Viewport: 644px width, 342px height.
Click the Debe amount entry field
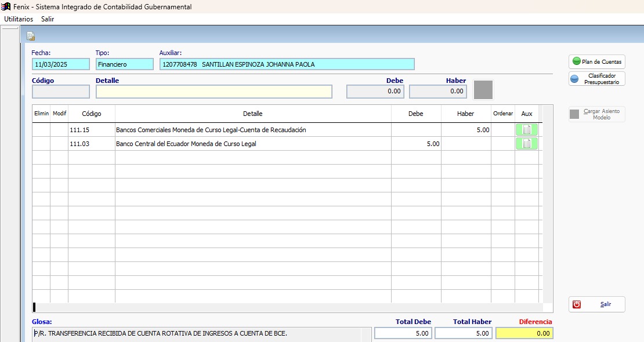[x=375, y=92]
